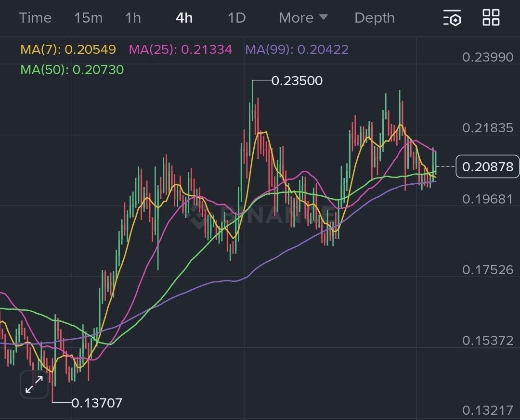
Task: Open the Depth chart tab
Action: point(374,18)
